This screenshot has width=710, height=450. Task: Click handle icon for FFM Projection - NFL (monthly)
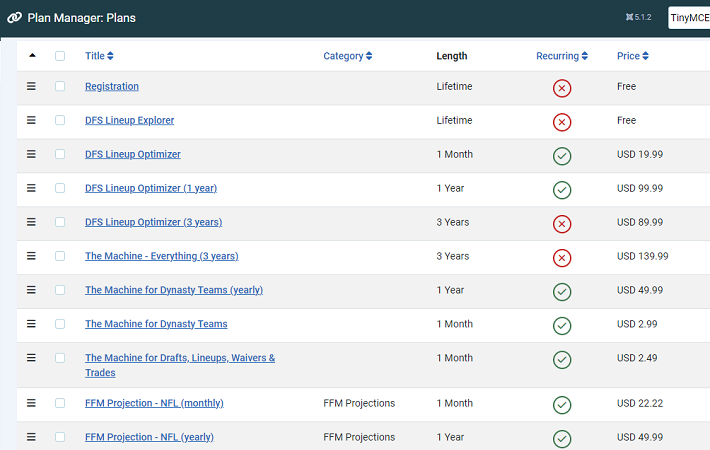(x=31, y=403)
